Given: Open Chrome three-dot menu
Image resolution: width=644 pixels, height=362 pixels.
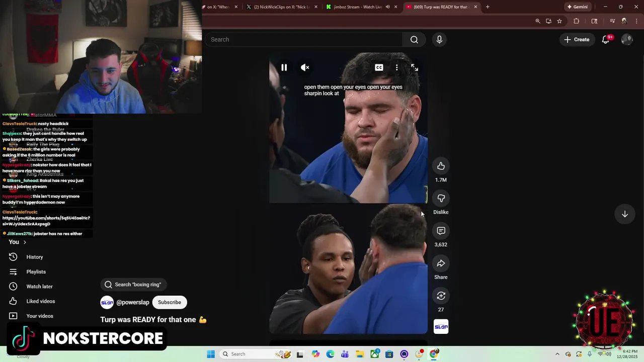Looking at the screenshot, I should point(637,21).
